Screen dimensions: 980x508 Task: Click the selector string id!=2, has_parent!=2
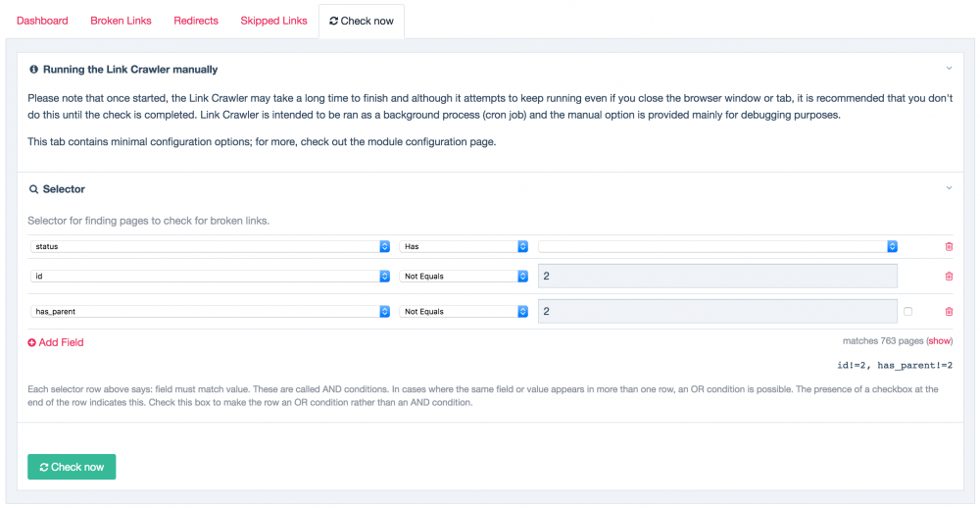895,365
